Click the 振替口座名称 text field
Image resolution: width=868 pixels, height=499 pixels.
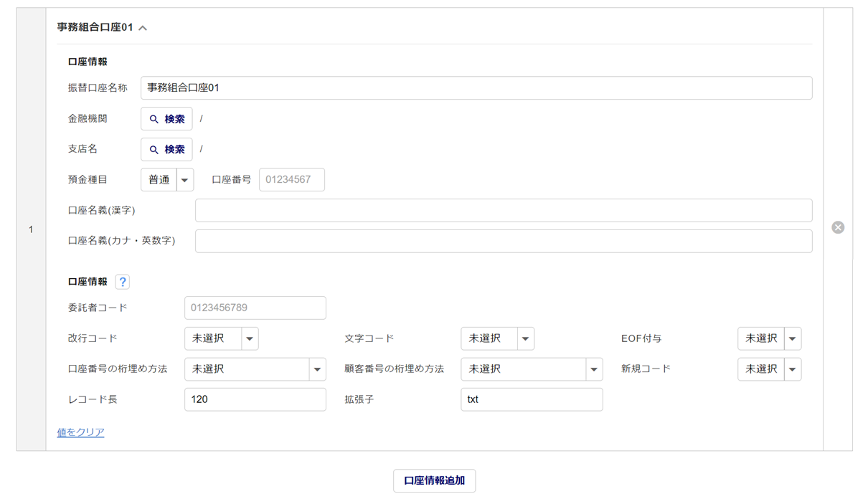[476, 88]
